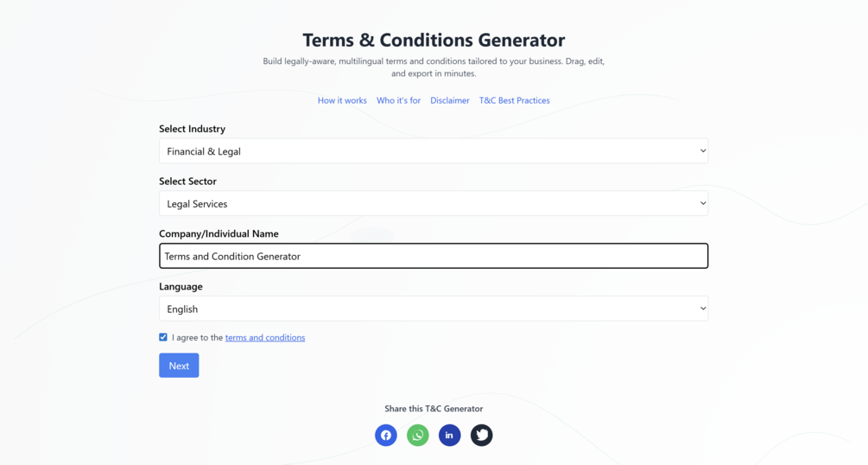Image resolution: width=868 pixels, height=465 pixels.
Task: Open T&C Best Practices
Action: click(x=514, y=100)
